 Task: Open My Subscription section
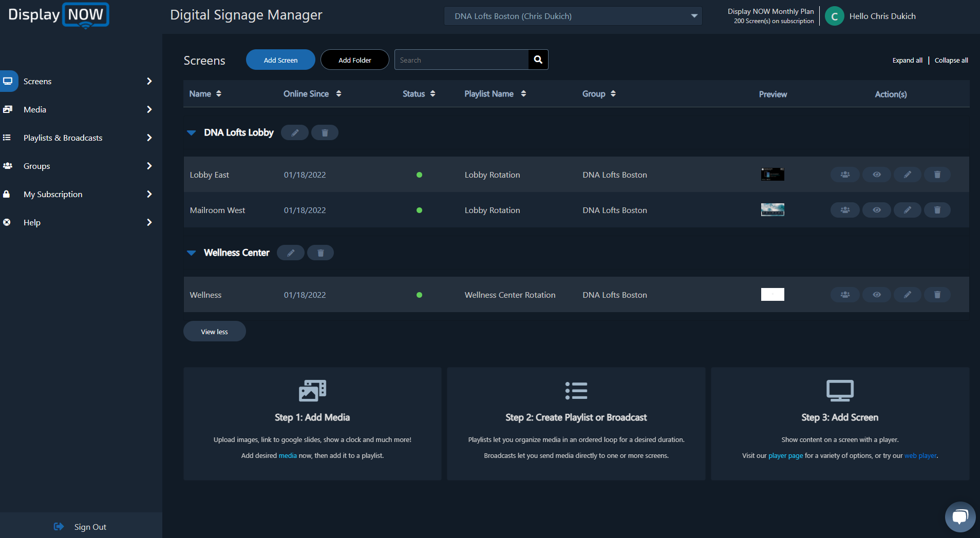pos(53,194)
